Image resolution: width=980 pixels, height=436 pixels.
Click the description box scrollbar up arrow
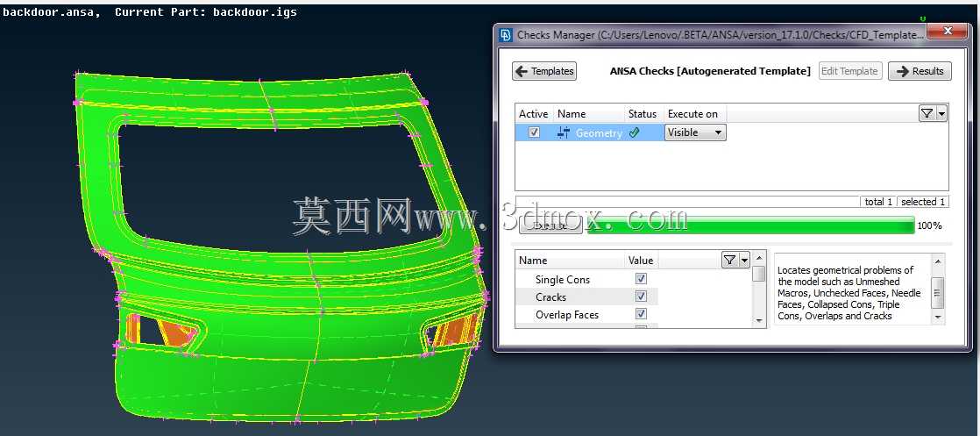point(938,261)
